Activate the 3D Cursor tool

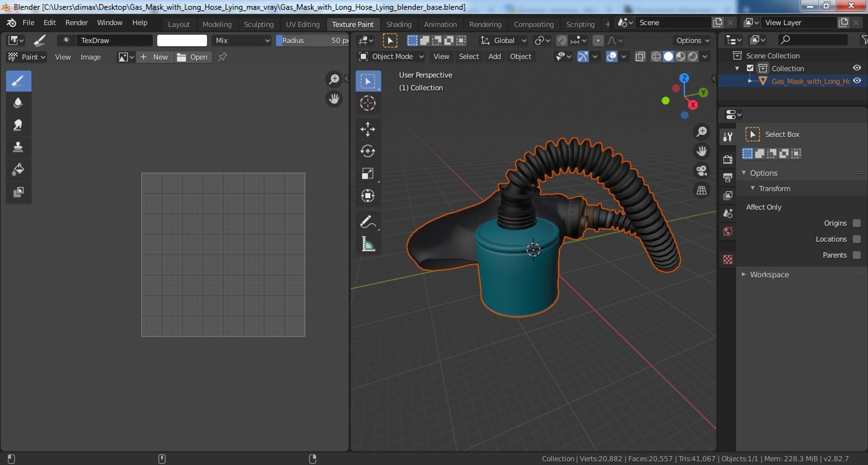pyautogui.click(x=368, y=103)
